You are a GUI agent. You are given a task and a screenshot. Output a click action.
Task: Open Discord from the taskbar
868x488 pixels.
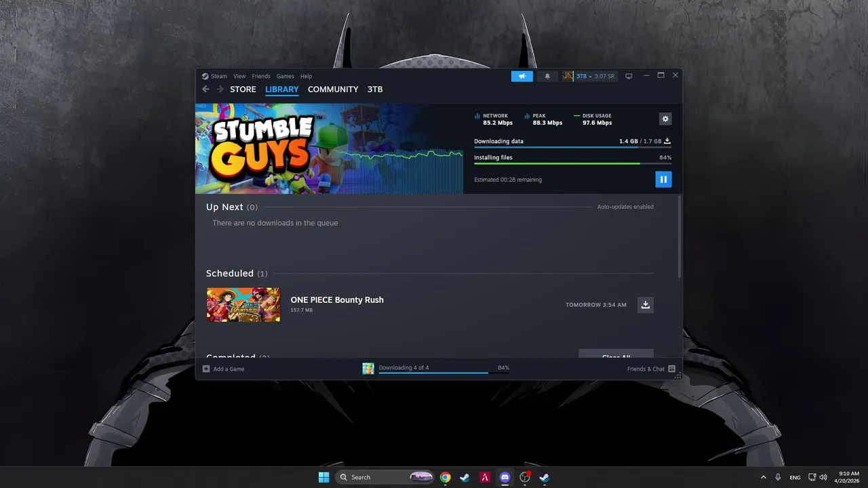(505, 477)
